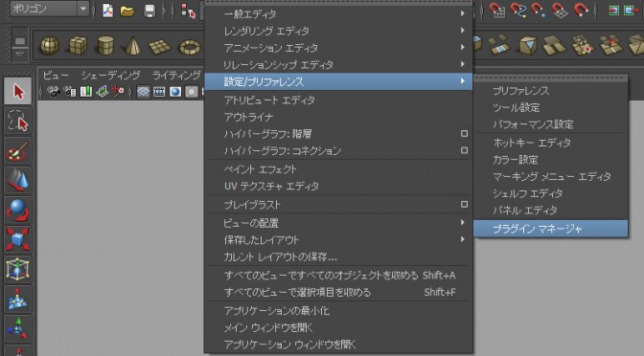Create polygon plane from shelf
The width and height of the screenshot is (644, 356).
click(160, 47)
